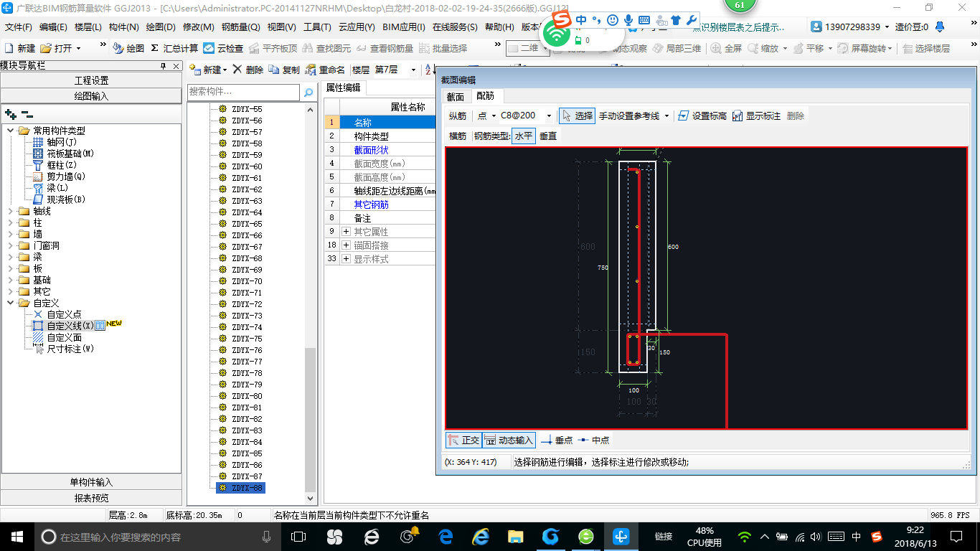980x551 pixels.
Task: Click the 单构件输入 panel button
Action: tap(91, 482)
